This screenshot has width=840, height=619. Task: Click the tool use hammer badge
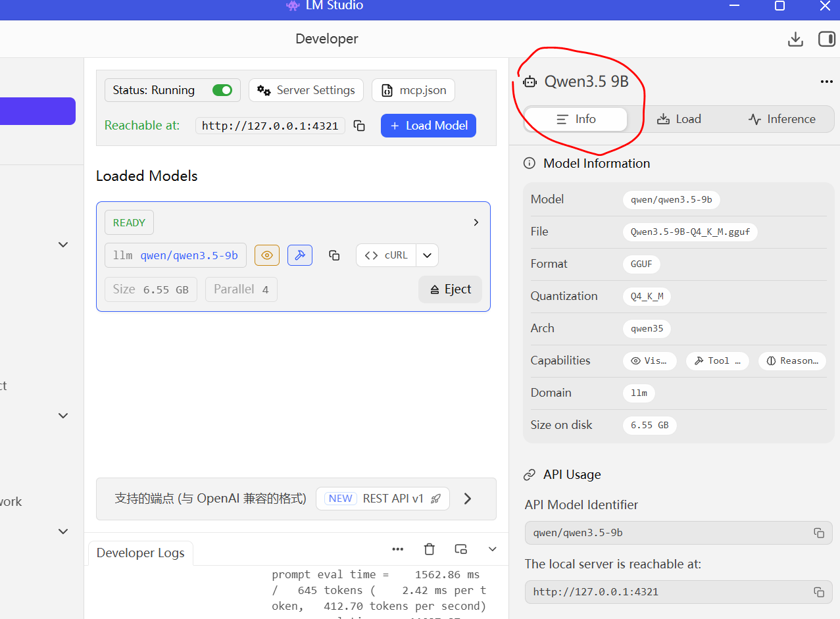coord(300,255)
